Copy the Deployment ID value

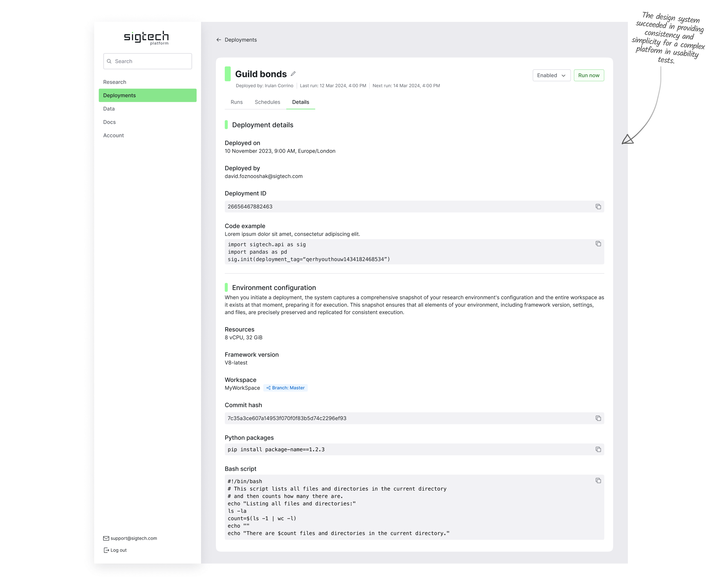coord(598,207)
